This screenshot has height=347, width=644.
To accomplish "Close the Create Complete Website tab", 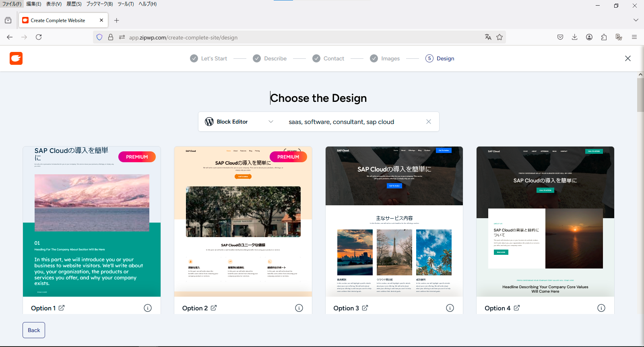I will (101, 20).
